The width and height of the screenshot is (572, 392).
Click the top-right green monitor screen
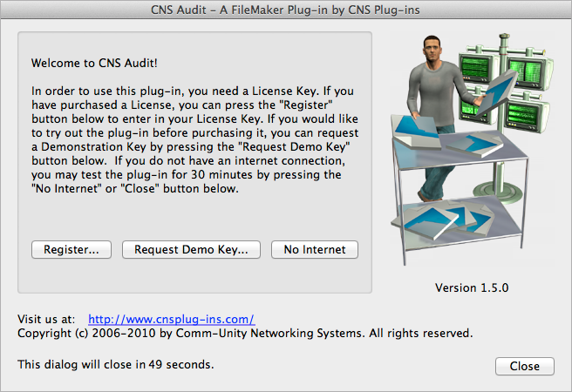tap(525, 71)
